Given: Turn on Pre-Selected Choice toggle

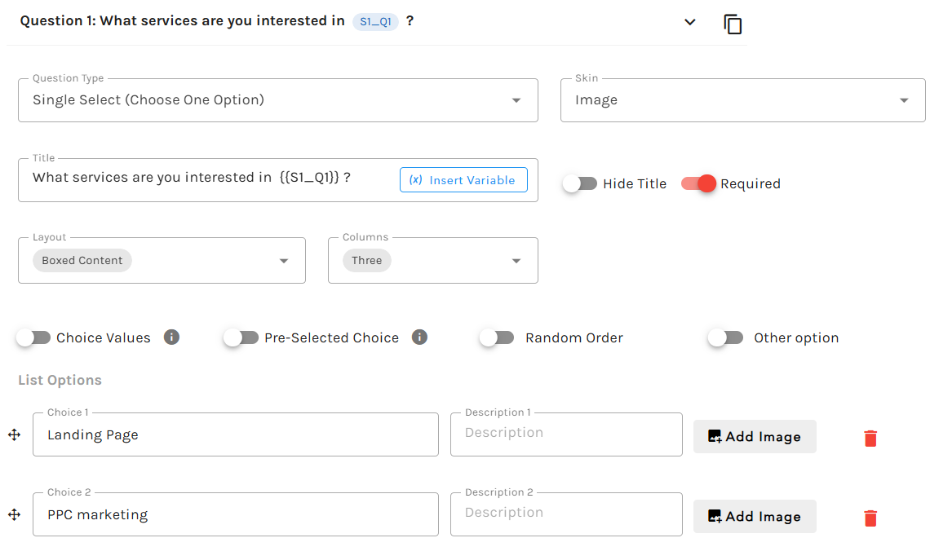Looking at the screenshot, I should click(x=241, y=338).
